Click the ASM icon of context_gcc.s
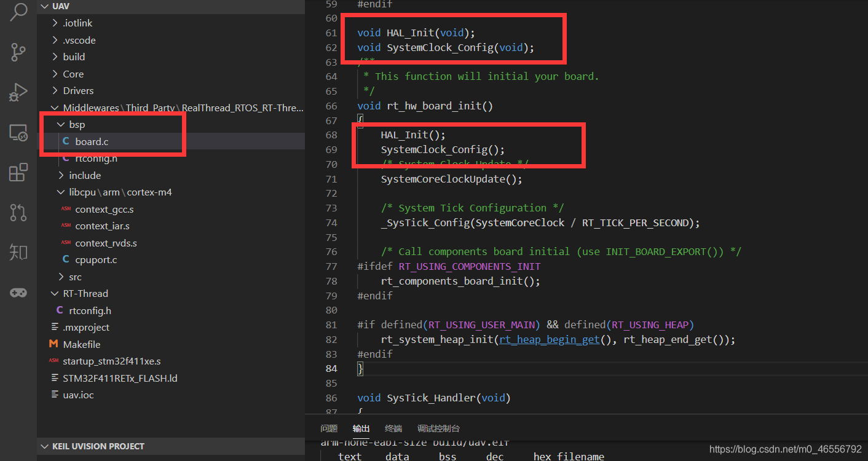The width and height of the screenshot is (868, 461). 66,209
